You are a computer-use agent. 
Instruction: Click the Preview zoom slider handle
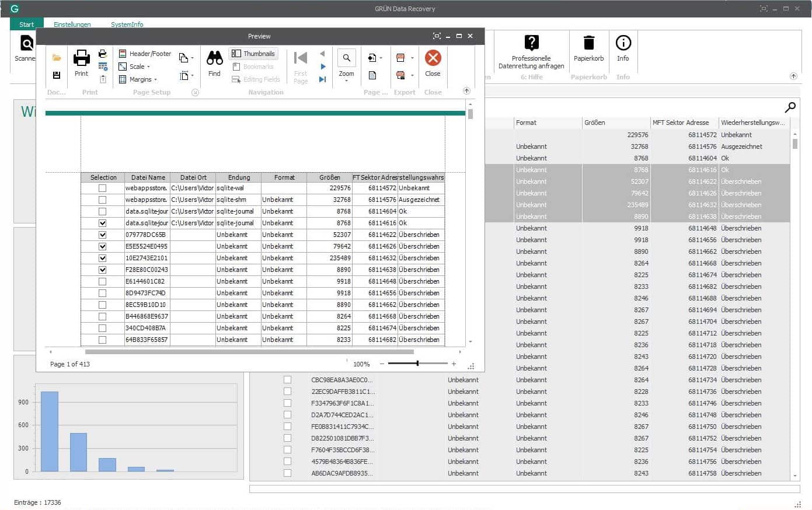417,364
